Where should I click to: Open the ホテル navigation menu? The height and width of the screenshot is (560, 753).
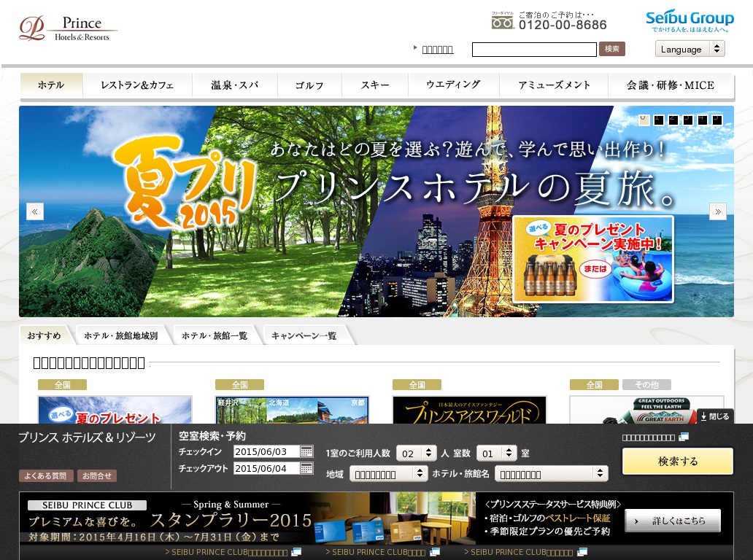[51, 85]
